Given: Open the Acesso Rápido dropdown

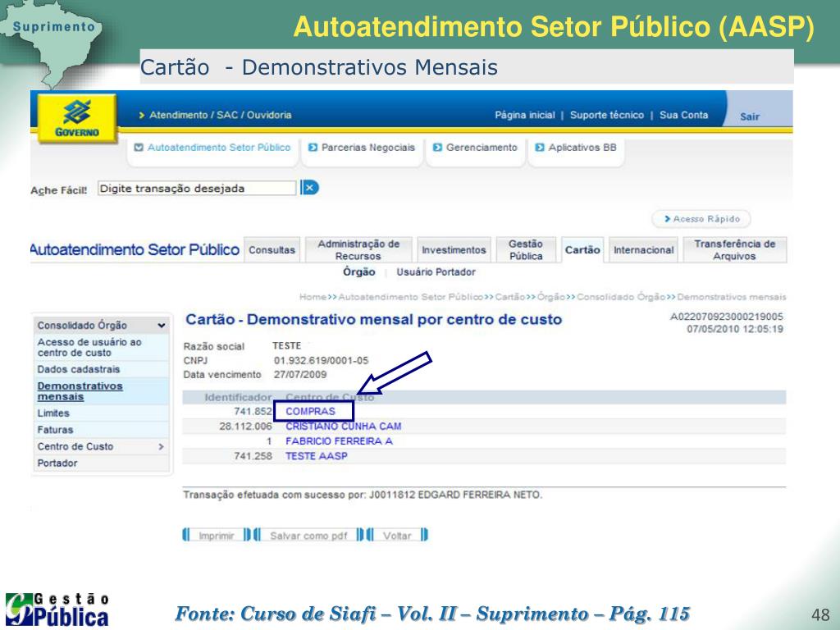Looking at the screenshot, I should click(701, 218).
